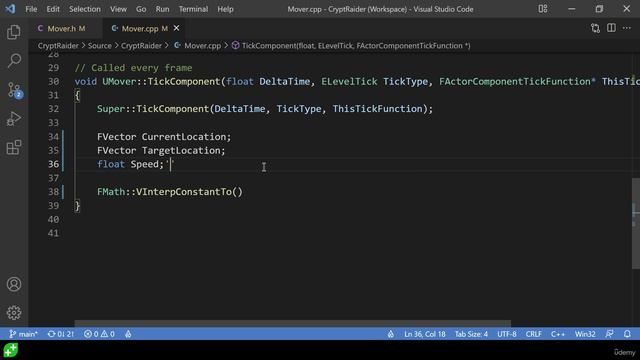The height and width of the screenshot is (360, 640).
Task: Expand the Source breadcrumb
Action: [100, 46]
